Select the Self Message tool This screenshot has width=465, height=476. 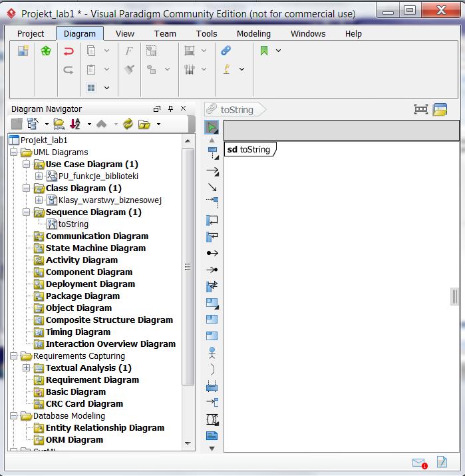tap(212, 220)
